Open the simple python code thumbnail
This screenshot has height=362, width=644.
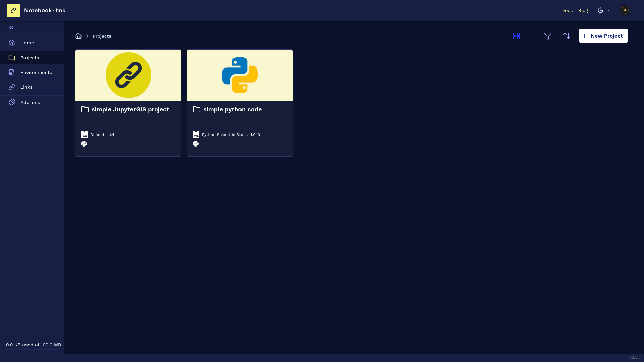(x=240, y=75)
